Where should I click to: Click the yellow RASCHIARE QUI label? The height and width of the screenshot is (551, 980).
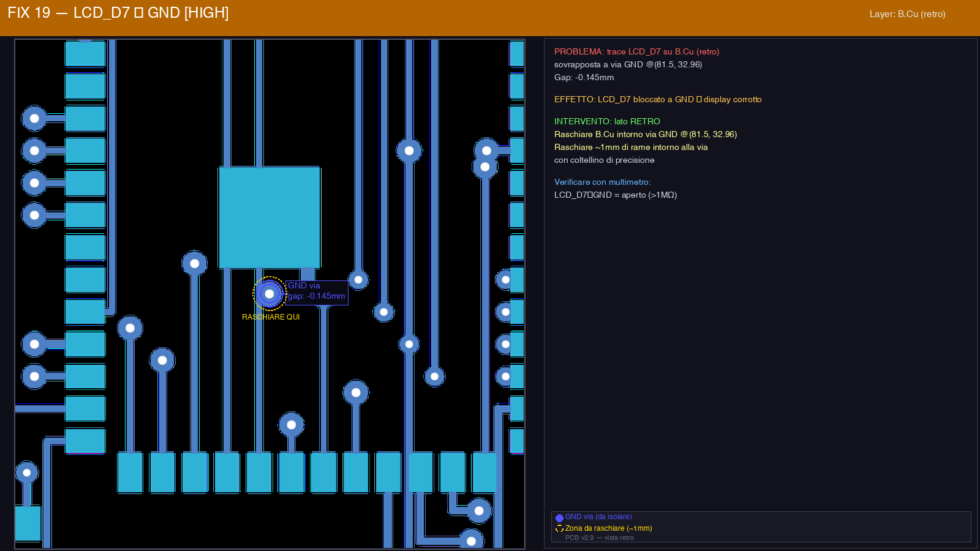[271, 317]
